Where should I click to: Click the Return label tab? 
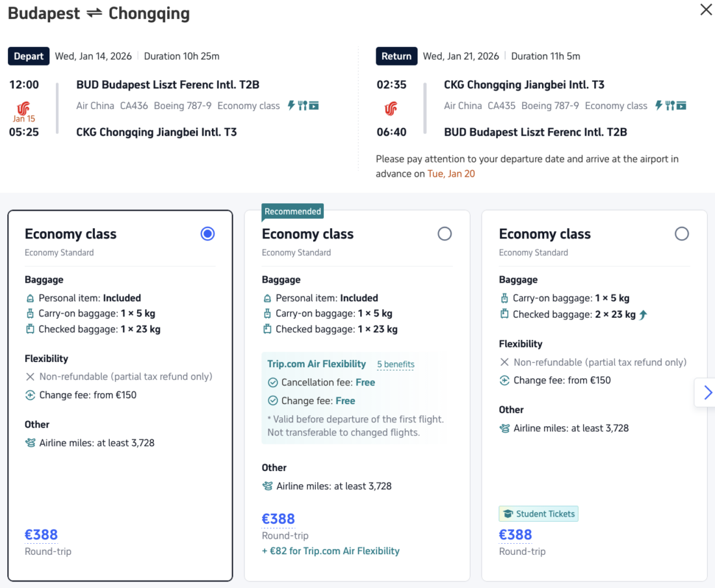[396, 57]
